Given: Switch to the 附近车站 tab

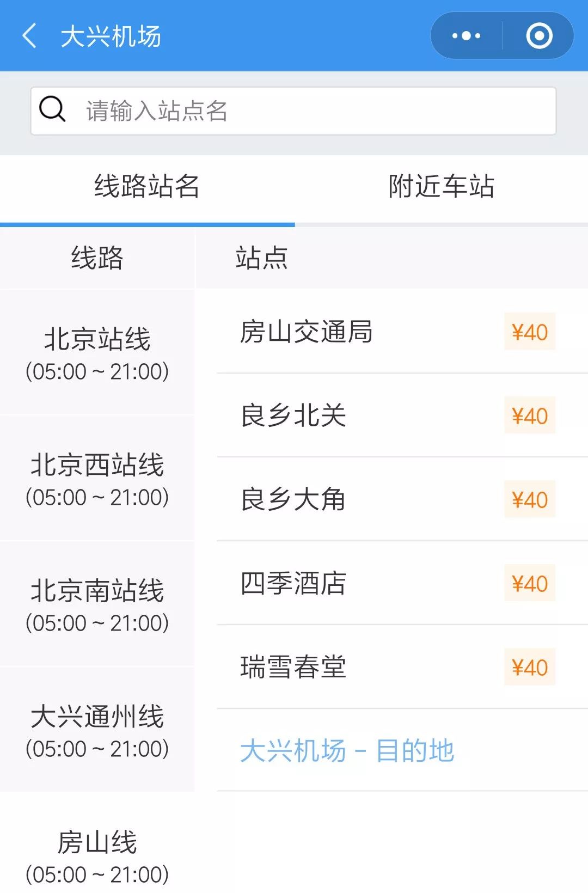Looking at the screenshot, I should 441,186.
